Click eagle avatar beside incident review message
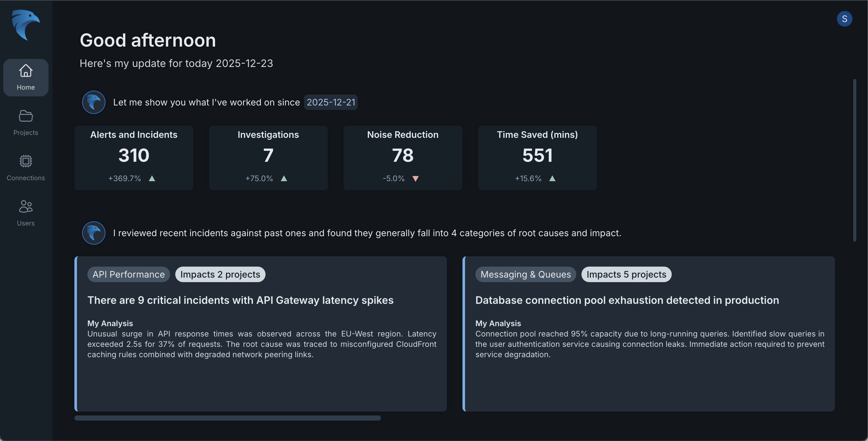Image resolution: width=868 pixels, height=441 pixels. (94, 233)
